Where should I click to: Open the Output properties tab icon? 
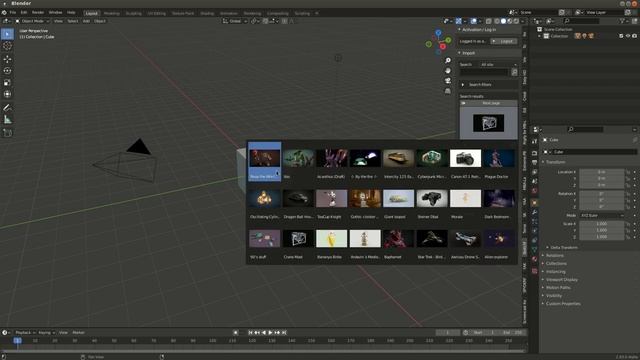click(x=534, y=162)
